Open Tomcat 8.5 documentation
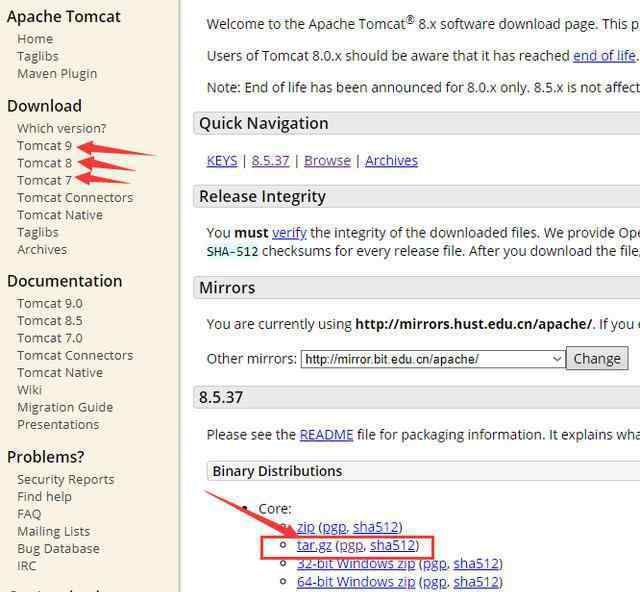640x592 pixels. point(50,320)
